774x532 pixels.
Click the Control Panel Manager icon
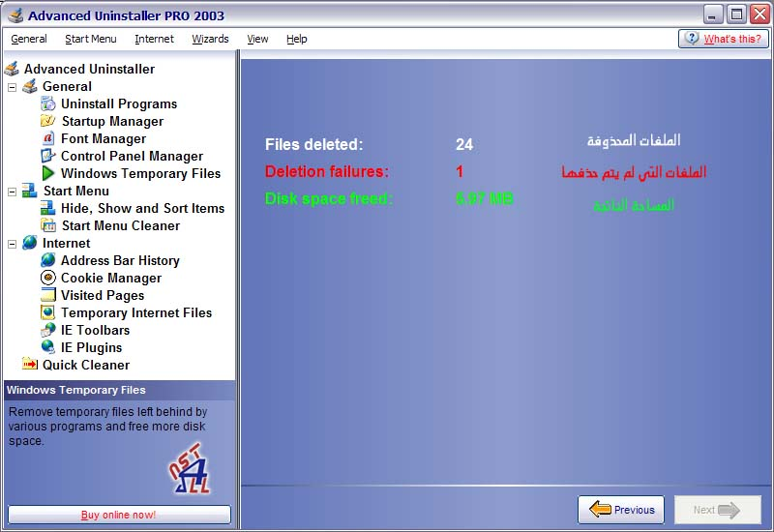coord(48,156)
